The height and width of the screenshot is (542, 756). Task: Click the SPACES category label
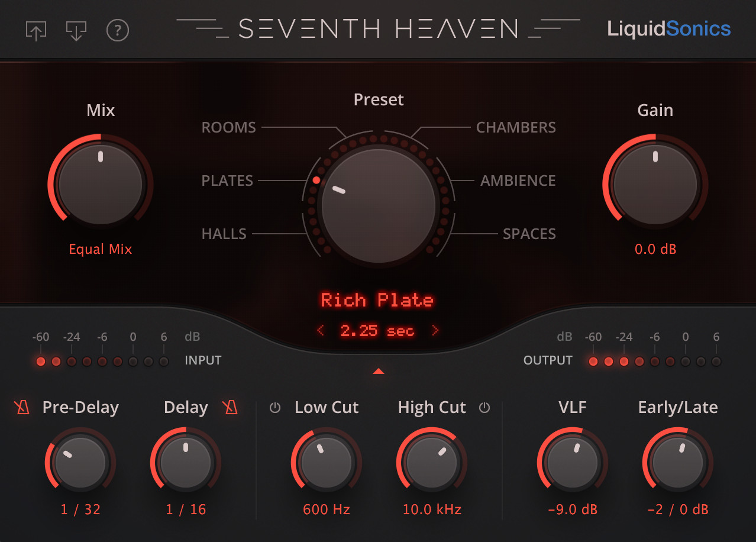(x=529, y=234)
